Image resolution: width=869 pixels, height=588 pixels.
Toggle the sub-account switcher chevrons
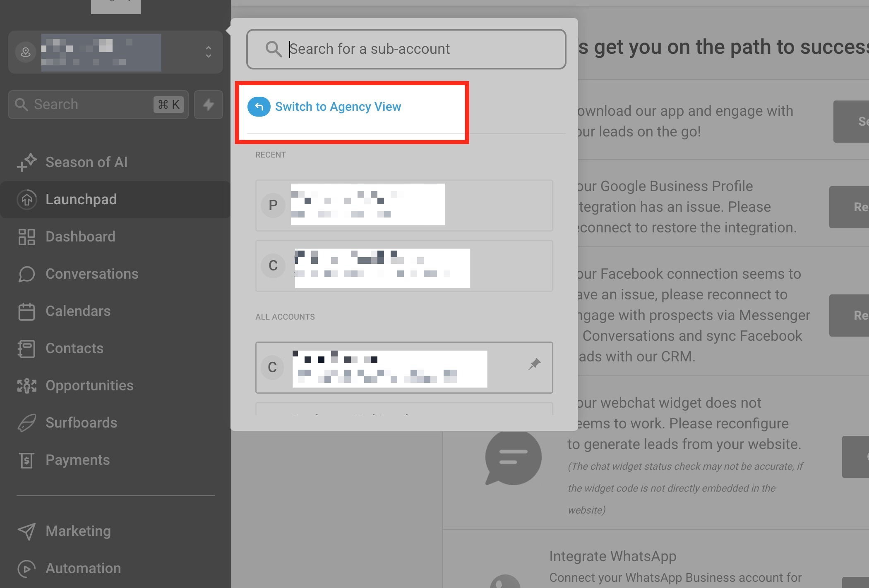(x=209, y=52)
